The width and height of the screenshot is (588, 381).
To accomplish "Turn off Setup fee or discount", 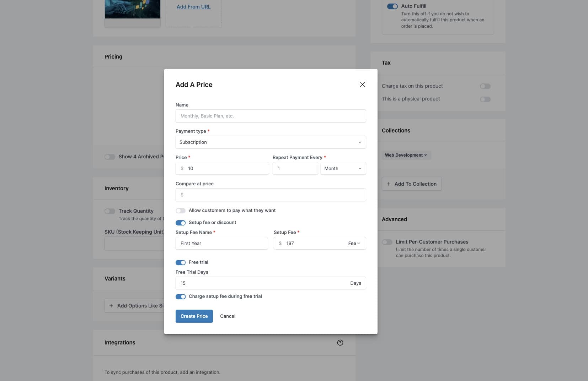I will click(x=181, y=223).
